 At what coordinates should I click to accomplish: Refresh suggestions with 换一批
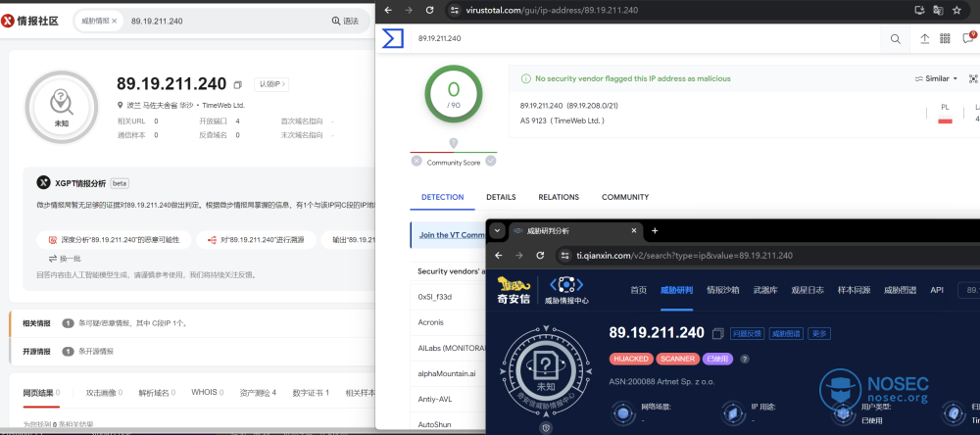65,259
